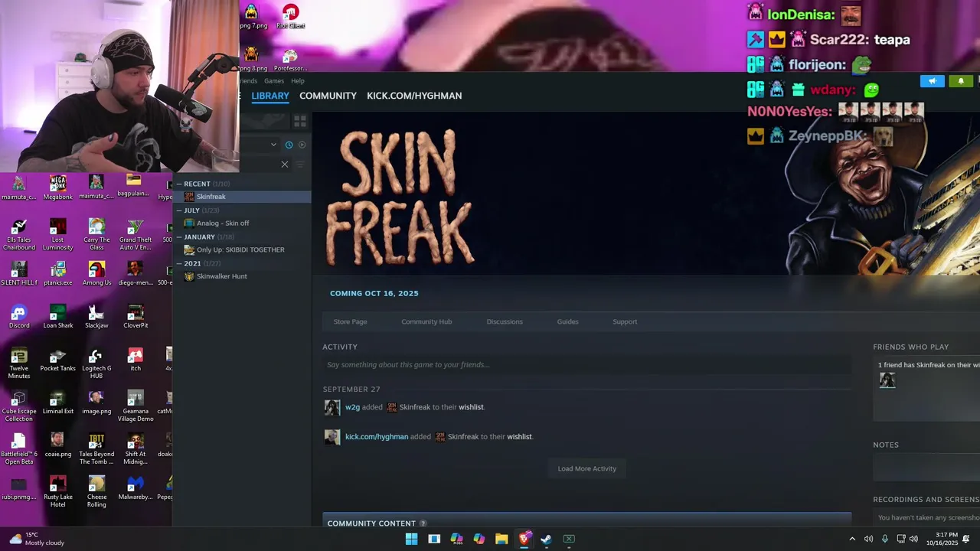Viewport: 980px width, 551px height.
Task: Open SILENT HILL f desktop shortcut
Action: click(x=19, y=273)
